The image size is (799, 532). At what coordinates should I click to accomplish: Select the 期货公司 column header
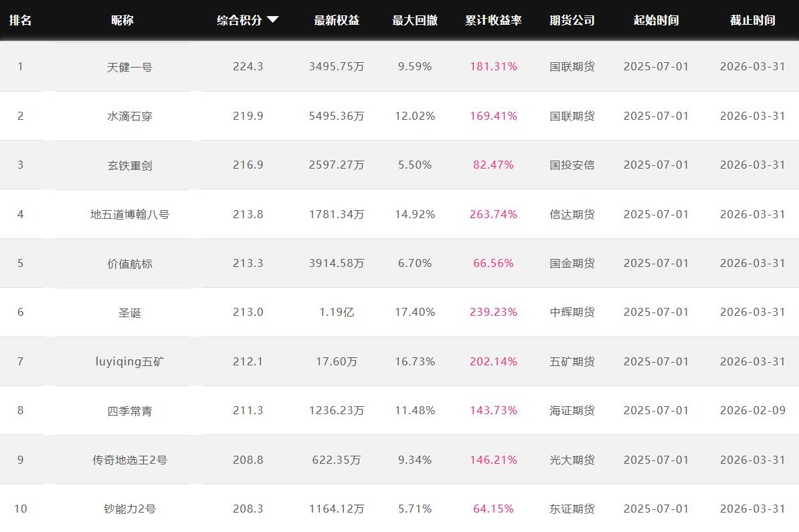tap(572, 20)
